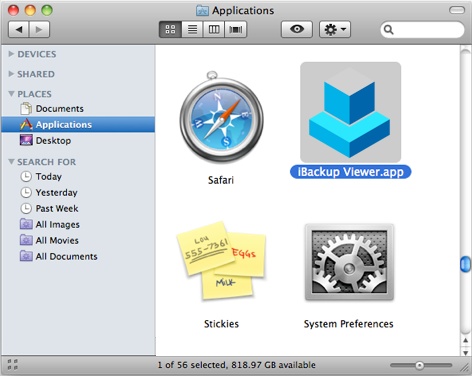
Task: Click the scroll down arrow
Action: (x=465, y=352)
